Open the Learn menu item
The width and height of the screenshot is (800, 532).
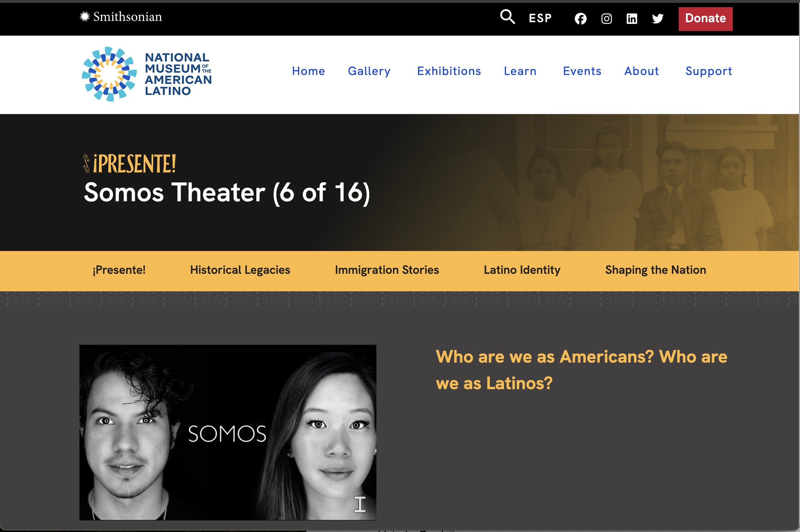520,71
